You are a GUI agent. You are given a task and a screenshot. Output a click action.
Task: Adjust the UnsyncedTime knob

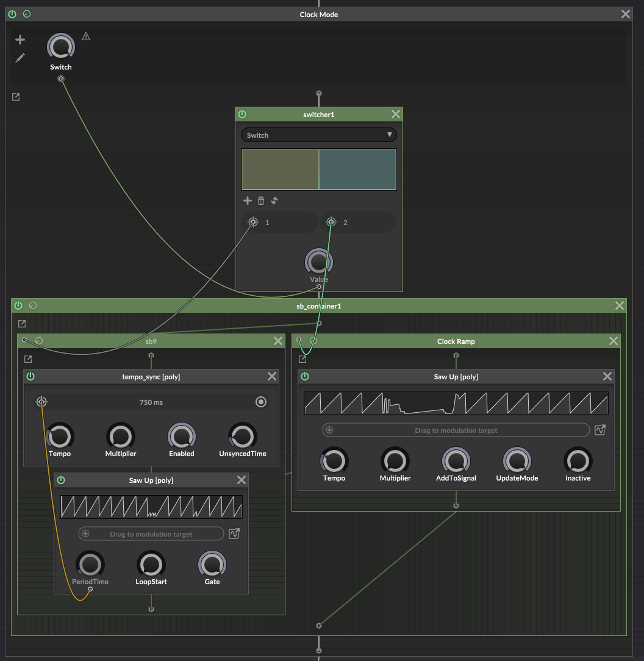[243, 437]
